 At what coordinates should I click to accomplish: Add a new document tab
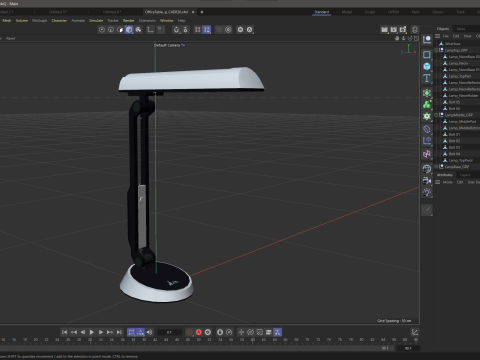coord(202,12)
